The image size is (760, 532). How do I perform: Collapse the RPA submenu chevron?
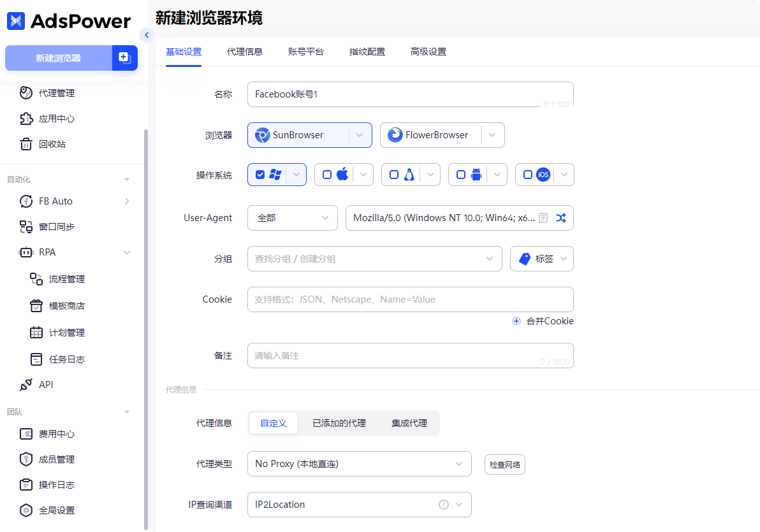pos(127,252)
